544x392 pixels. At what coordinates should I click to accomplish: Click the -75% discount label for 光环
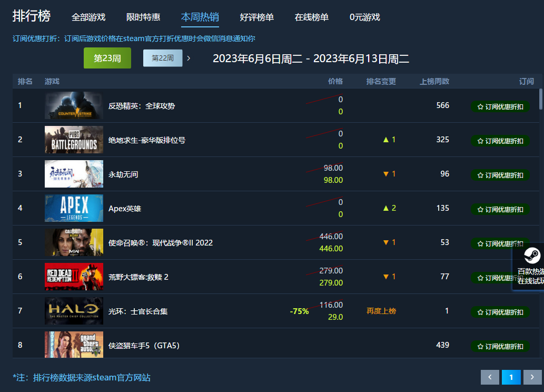(299, 311)
